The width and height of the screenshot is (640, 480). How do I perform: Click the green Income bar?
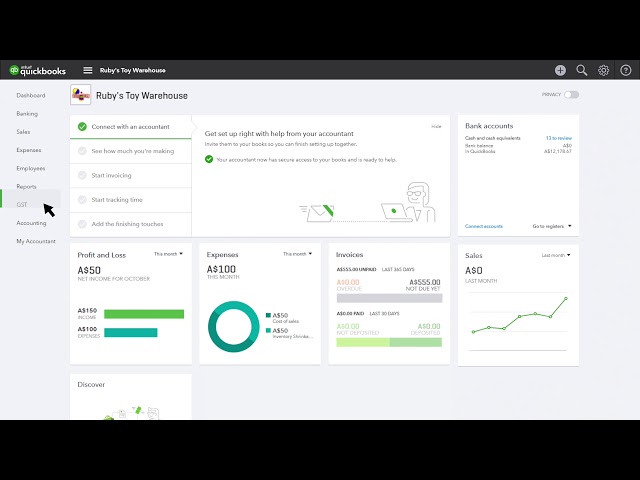pyautogui.click(x=144, y=314)
